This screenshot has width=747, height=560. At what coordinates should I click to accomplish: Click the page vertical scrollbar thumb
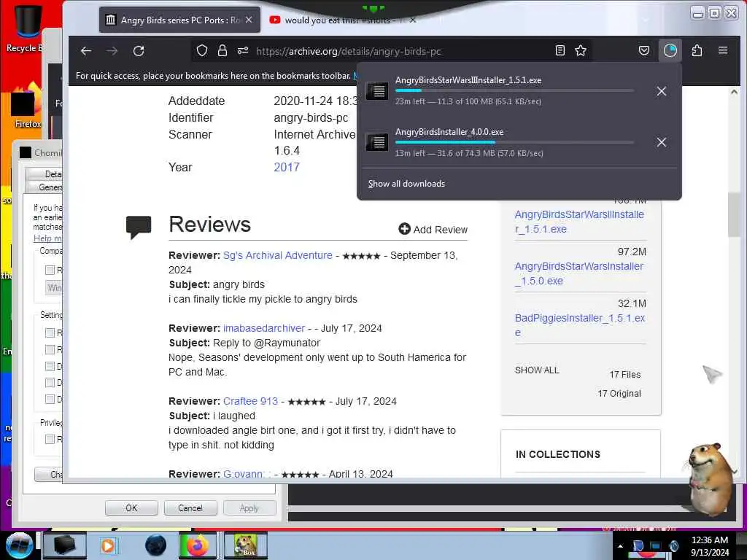tap(734, 214)
